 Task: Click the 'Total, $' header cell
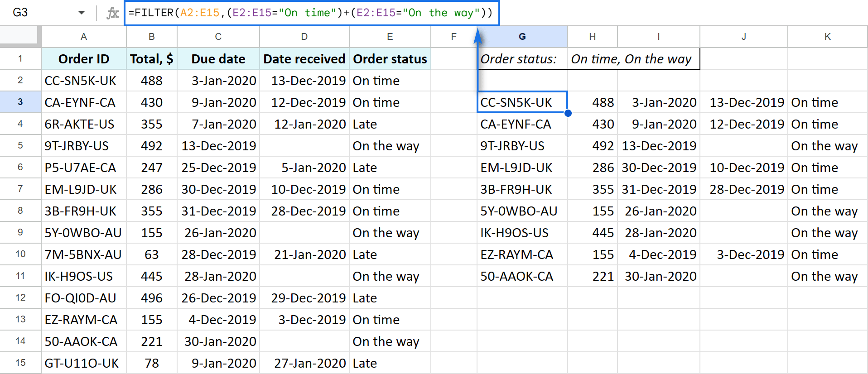click(151, 59)
